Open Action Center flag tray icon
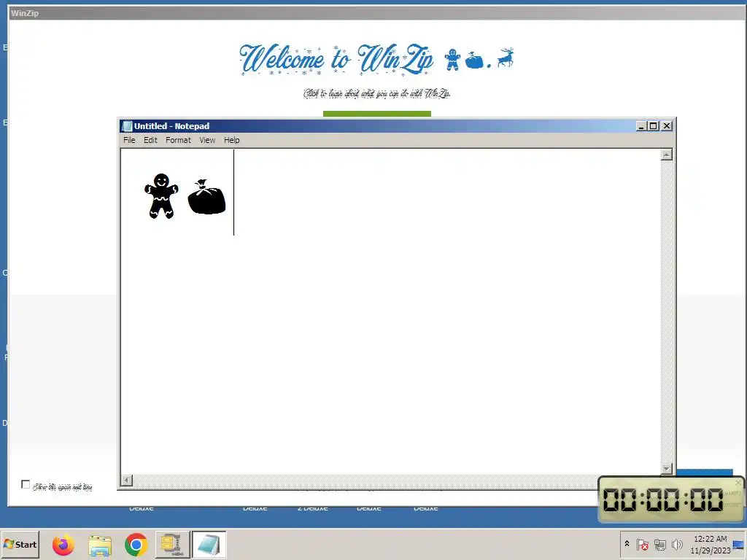The height and width of the screenshot is (560, 747). coord(642,544)
